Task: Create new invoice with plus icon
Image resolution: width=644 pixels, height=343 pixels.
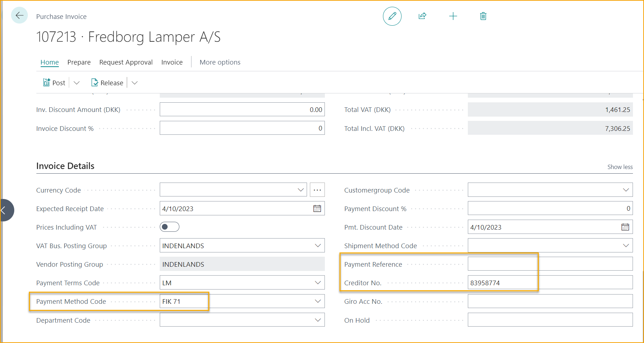Action: point(453,16)
